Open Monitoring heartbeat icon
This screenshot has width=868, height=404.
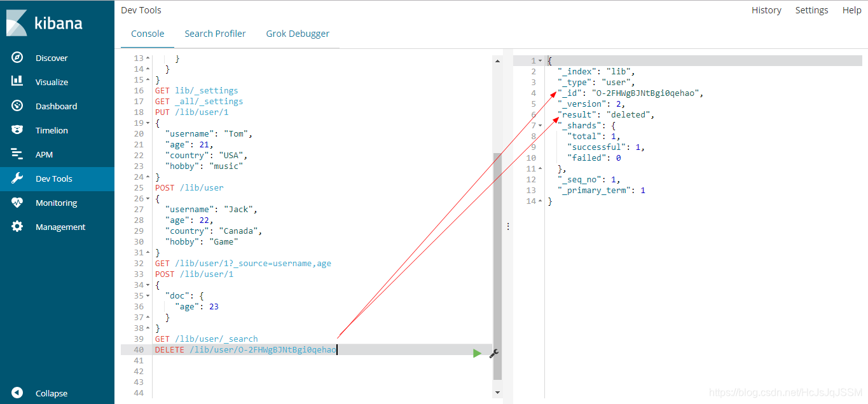(17, 203)
